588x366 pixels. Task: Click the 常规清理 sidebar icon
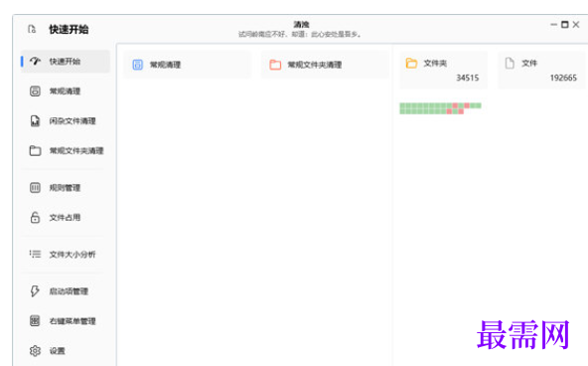pos(35,91)
